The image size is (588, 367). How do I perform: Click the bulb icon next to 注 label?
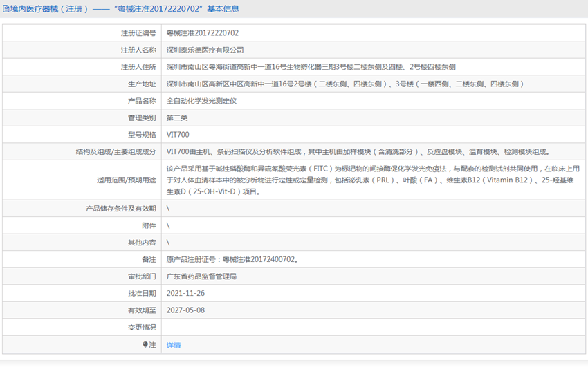pyautogui.click(x=145, y=344)
